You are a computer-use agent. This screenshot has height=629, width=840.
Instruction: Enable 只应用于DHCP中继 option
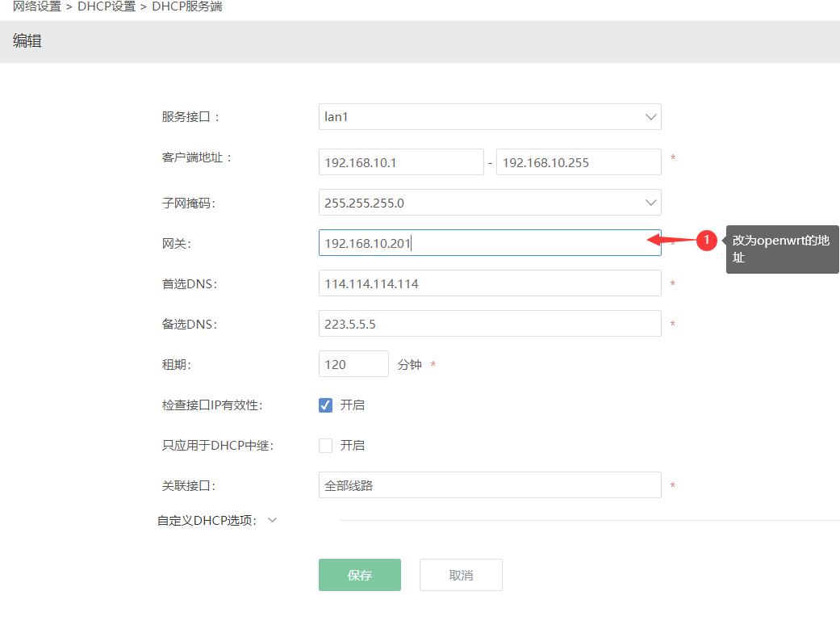click(x=326, y=445)
